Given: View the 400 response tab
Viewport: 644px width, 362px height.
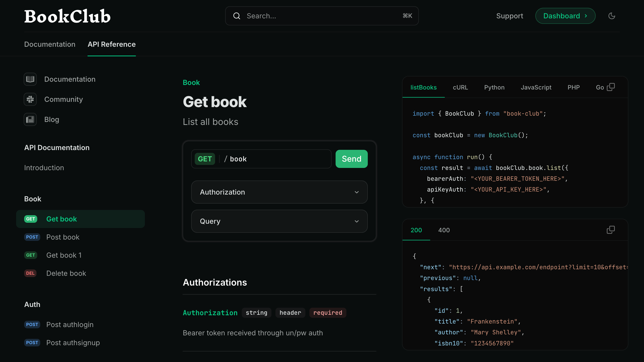Looking at the screenshot, I should (x=444, y=230).
